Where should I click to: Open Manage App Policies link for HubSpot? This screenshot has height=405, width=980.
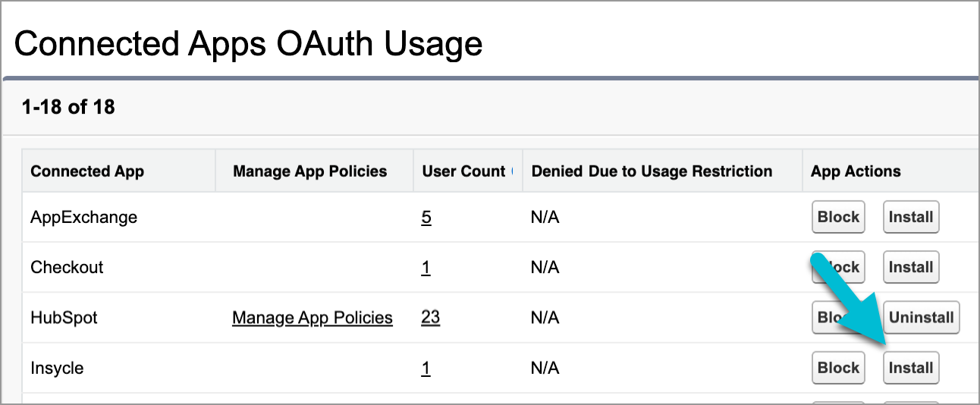pos(313,318)
